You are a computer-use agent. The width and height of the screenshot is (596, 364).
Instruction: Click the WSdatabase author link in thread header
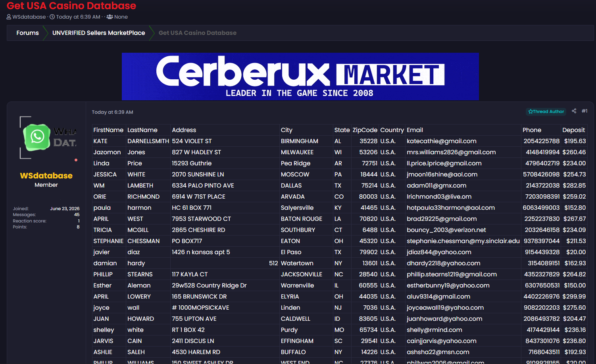(29, 17)
